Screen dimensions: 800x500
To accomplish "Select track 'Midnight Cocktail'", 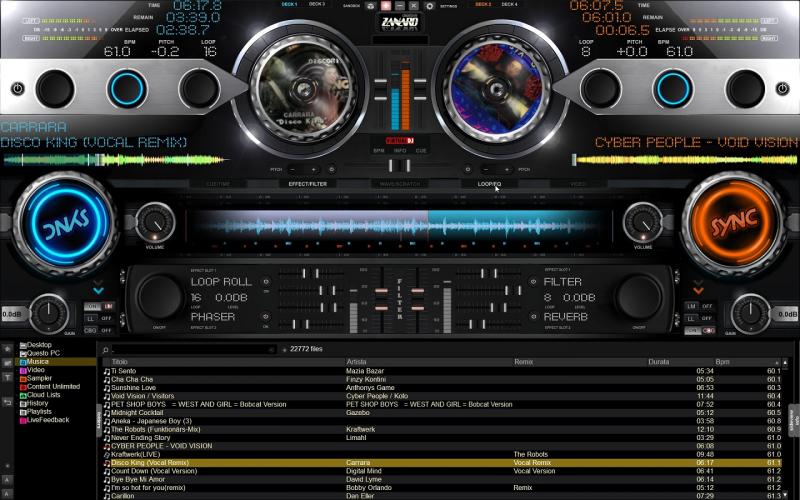I will [442, 413].
